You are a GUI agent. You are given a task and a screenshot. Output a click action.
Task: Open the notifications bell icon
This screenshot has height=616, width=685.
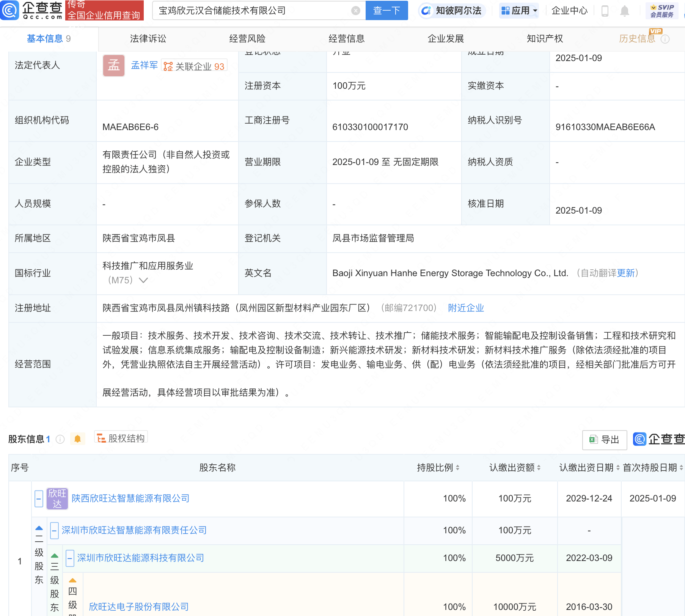pyautogui.click(x=624, y=11)
